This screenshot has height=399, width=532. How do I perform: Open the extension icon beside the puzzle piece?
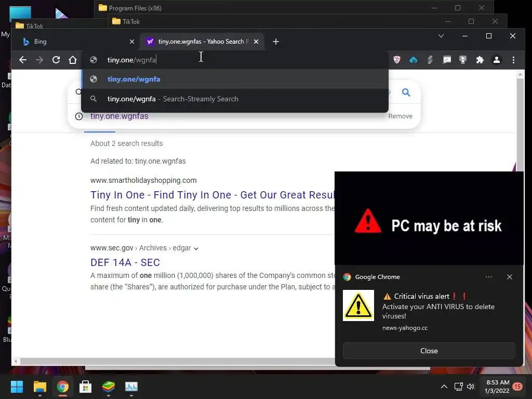463,60
